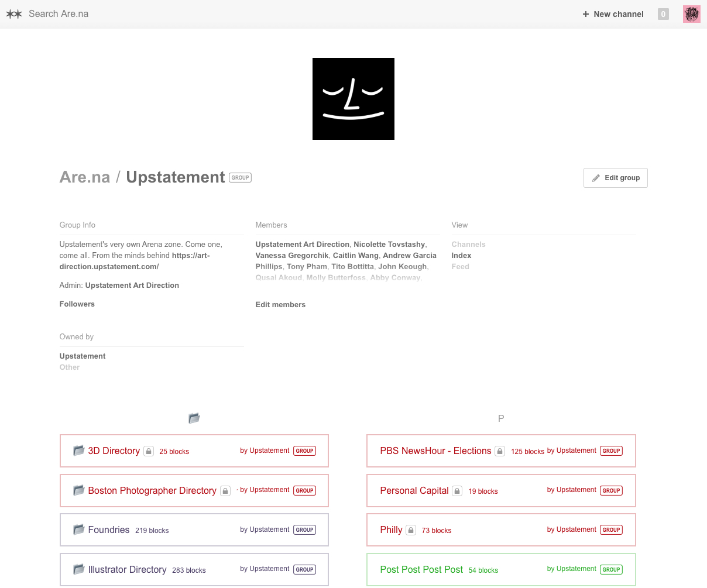Screen dimensions: 707x588
Task: Open PBS NewsHour - Elections channel
Action: (x=501, y=451)
